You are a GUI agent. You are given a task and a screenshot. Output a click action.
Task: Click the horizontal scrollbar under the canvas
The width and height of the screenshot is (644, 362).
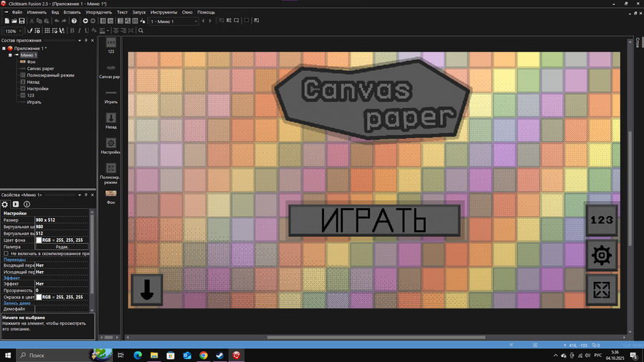[x=376, y=338]
